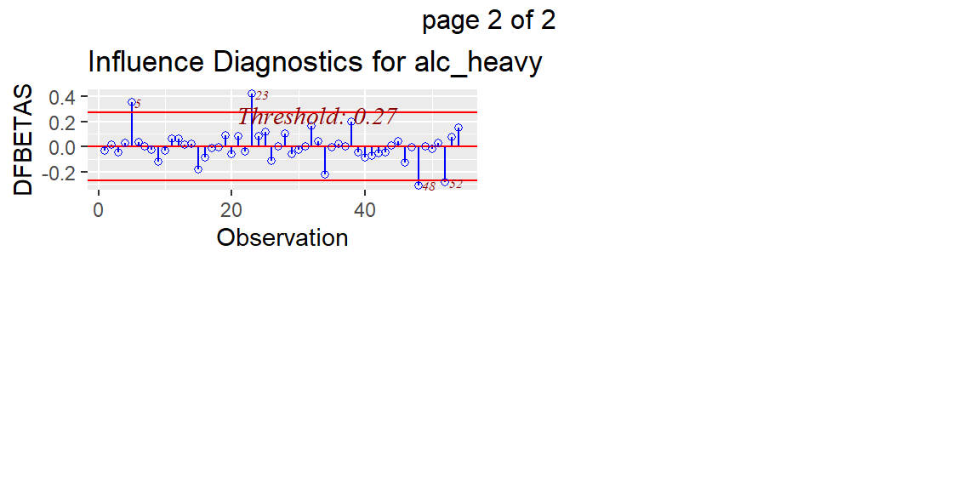Click the data point labeled 5

(x=131, y=102)
